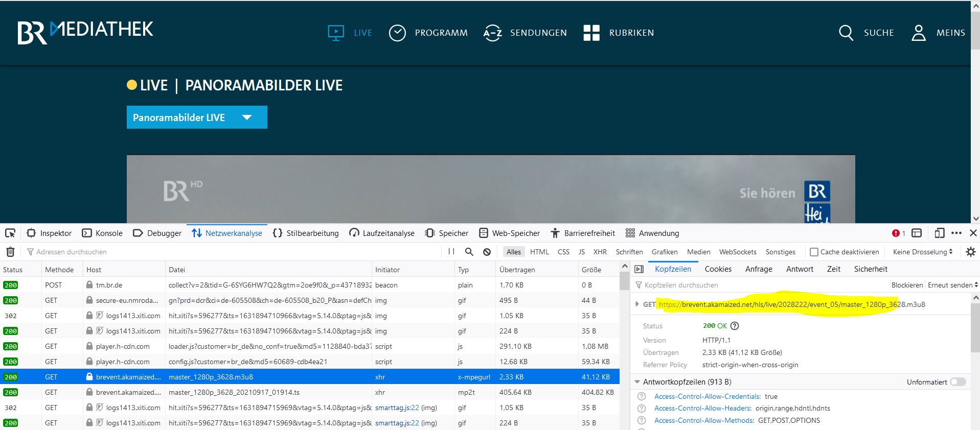Toggle the request details sidebar icon

pos(639,269)
